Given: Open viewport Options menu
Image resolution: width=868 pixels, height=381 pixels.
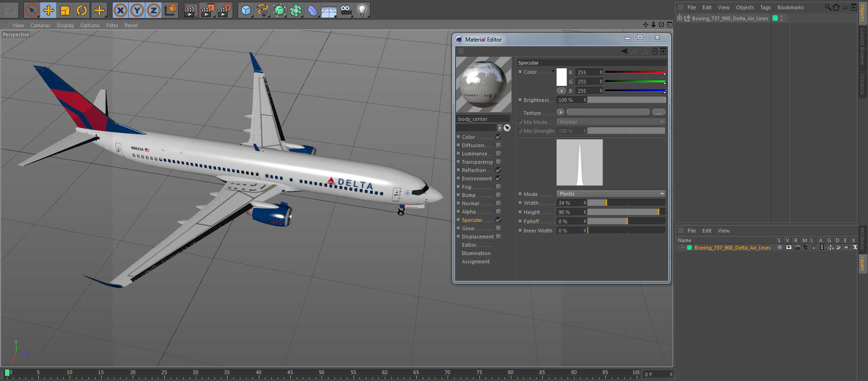Looking at the screenshot, I should point(90,25).
